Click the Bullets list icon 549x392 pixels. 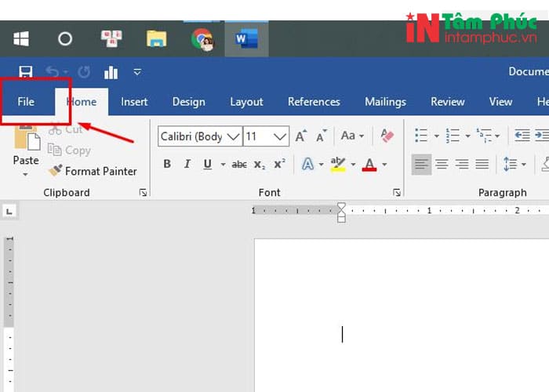tap(421, 136)
